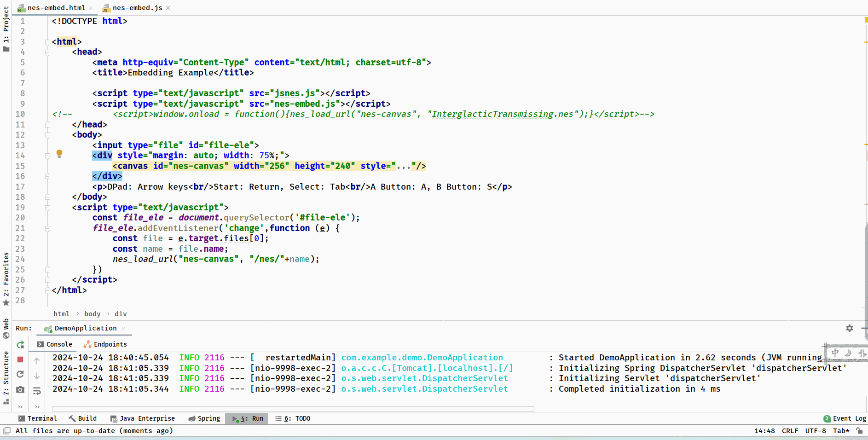This screenshot has width=868, height=440.
Task: Close the DemoApplication run tab
Action: click(123, 328)
